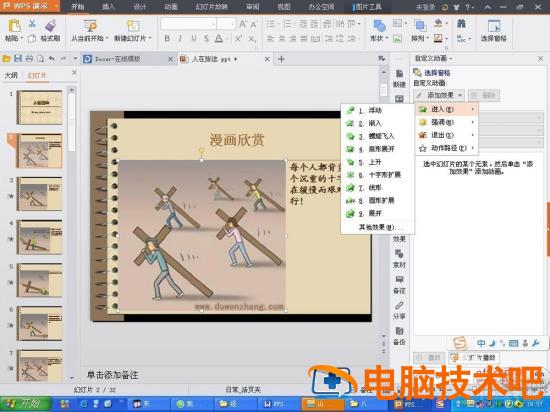This screenshot has height=412, width=550.
Task: Expand the New Slide (新建幻灯片) dropdown arrow
Action: 150,38
